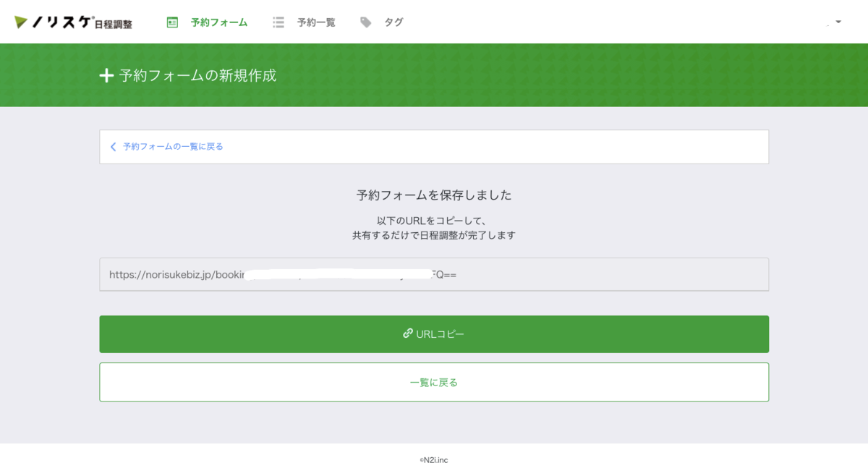Open the タグ tab

coord(394,22)
